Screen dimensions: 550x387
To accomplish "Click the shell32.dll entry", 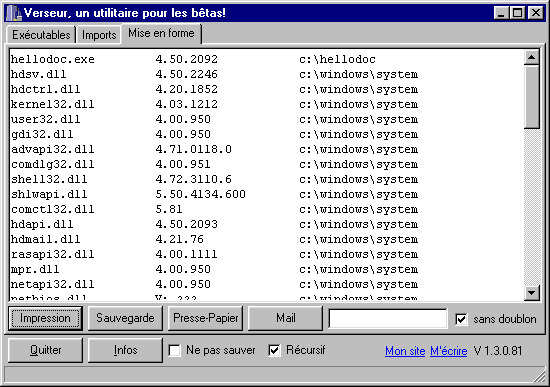I will 49,179.
